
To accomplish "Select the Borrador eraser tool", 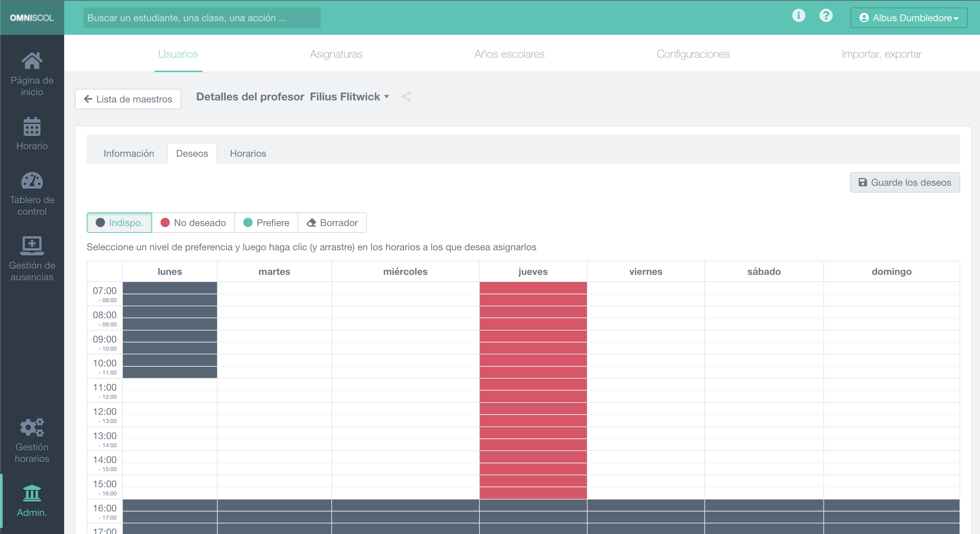I will (332, 223).
